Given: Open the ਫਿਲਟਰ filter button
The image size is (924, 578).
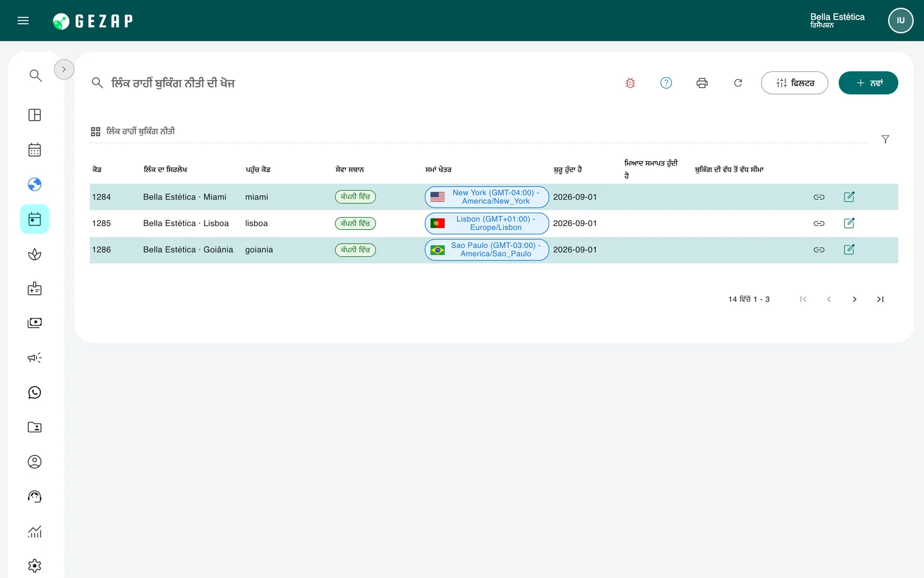Looking at the screenshot, I should point(794,83).
